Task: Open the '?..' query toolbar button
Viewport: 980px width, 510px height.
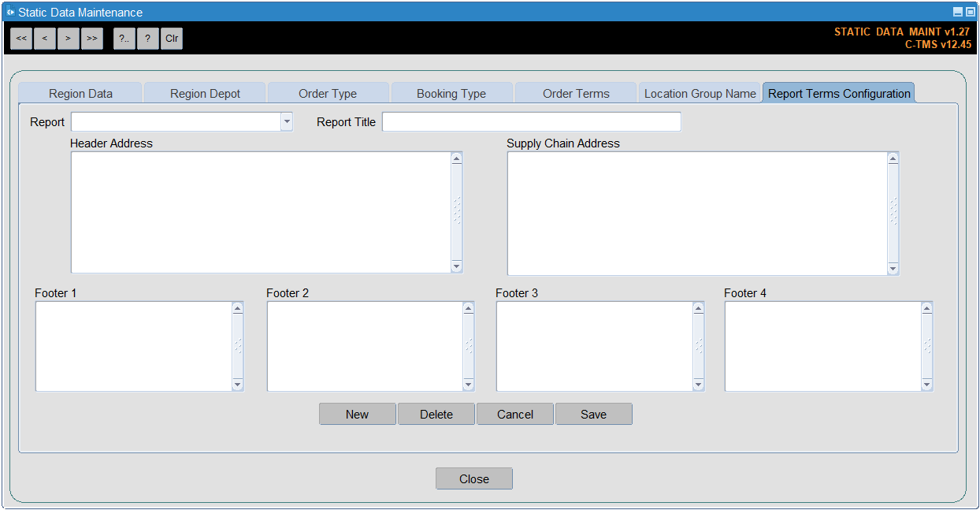Action: [x=124, y=39]
